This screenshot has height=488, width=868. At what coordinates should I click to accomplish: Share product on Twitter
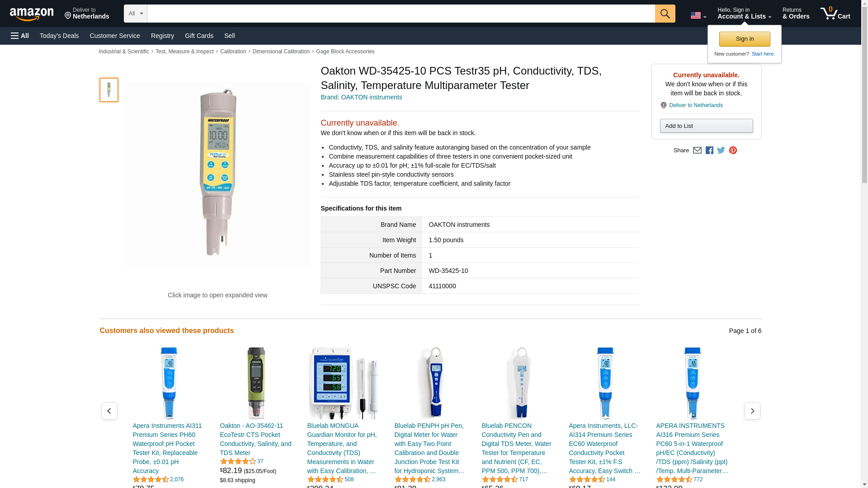pyautogui.click(x=721, y=150)
